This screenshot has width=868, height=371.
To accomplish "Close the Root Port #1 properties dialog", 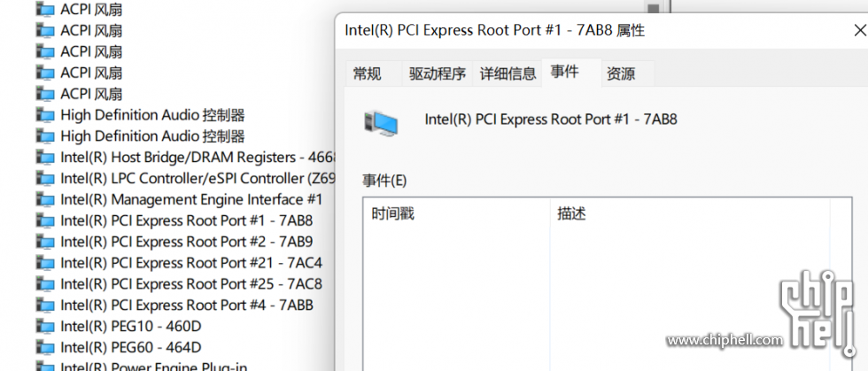I will point(859,30).
